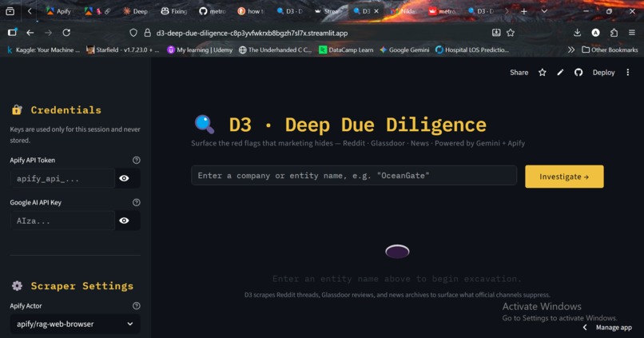This screenshot has width=644, height=338.
Task: Switch to the Apify browser tab
Action: pos(58,11)
